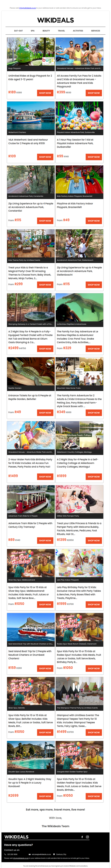Shop Now for the Glamping Getaway R2499 deal

[45, 349]
